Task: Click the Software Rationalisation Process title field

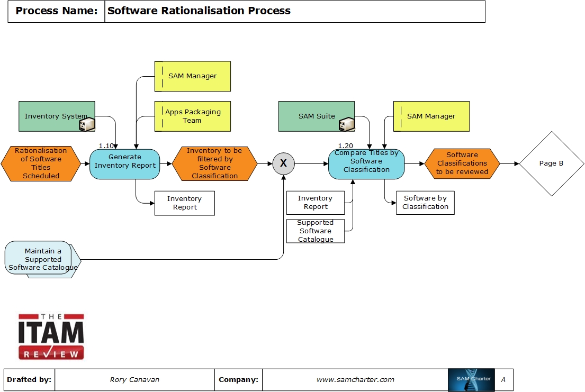Action: point(294,11)
